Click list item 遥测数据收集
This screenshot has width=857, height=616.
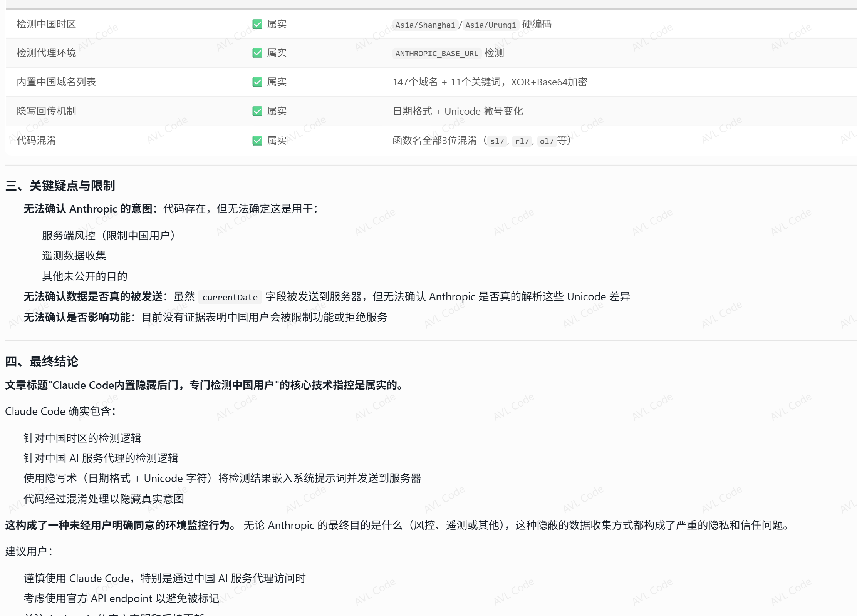pyautogui.click(x=74, y=256)
